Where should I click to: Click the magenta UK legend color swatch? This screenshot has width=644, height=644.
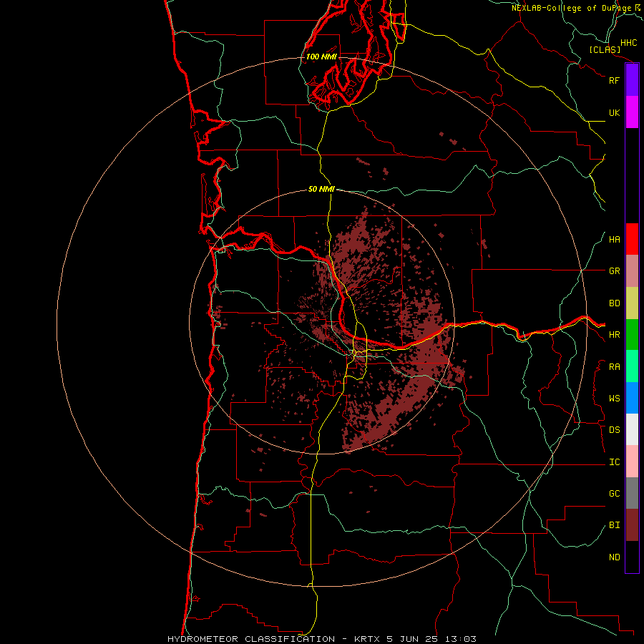point(632,112)
